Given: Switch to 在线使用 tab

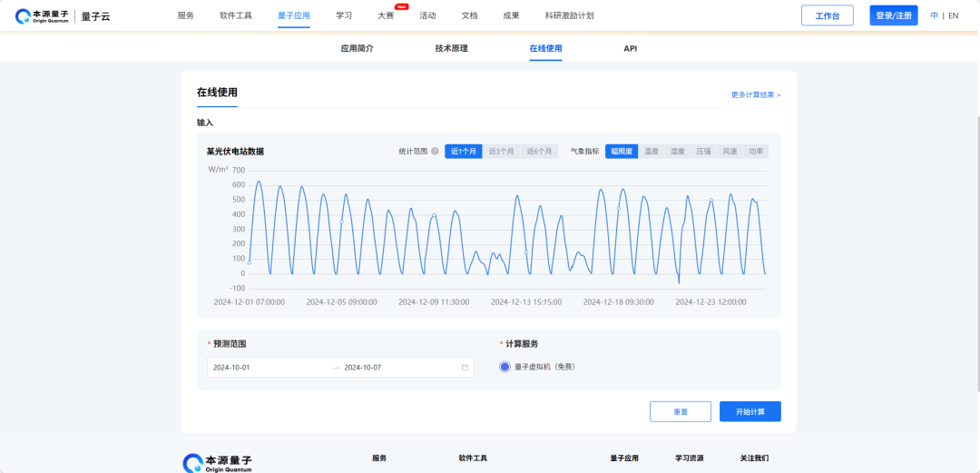Looking at the screenshot, I should tap(545, 48).
